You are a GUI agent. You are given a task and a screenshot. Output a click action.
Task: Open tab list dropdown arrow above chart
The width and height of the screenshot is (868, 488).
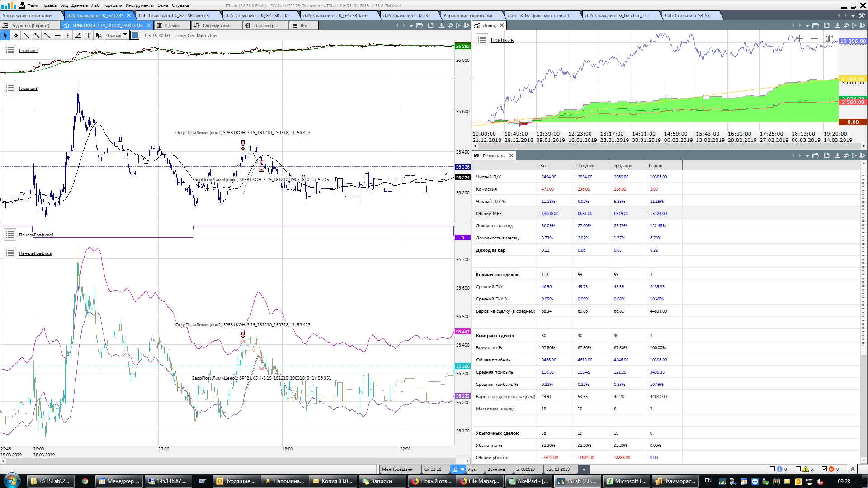(411, 26)
